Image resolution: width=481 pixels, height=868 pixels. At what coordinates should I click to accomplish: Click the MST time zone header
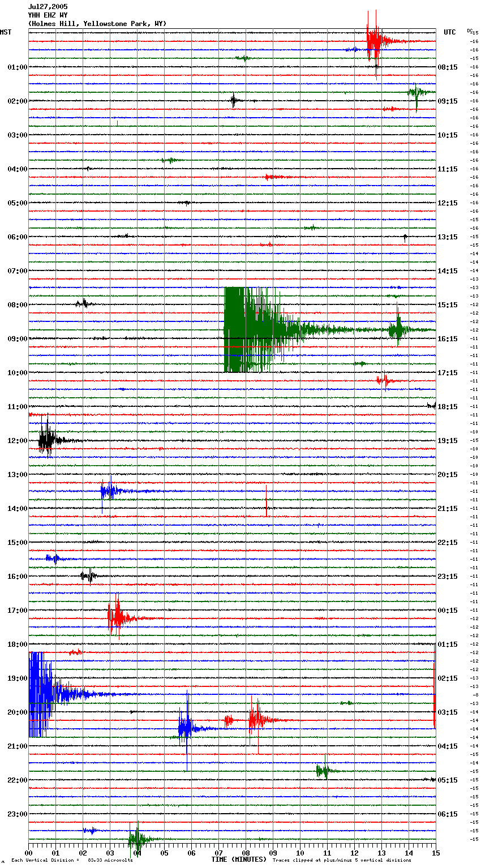6,32
